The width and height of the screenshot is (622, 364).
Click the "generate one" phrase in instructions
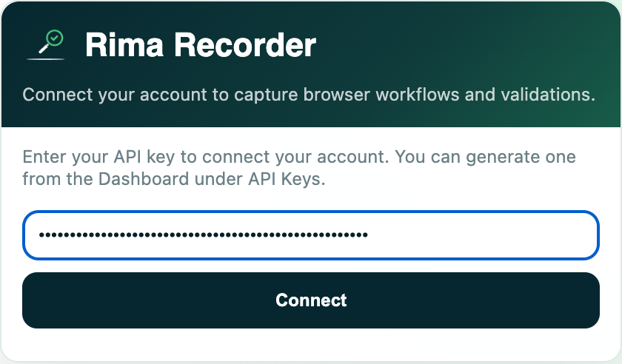pos(521,157)
